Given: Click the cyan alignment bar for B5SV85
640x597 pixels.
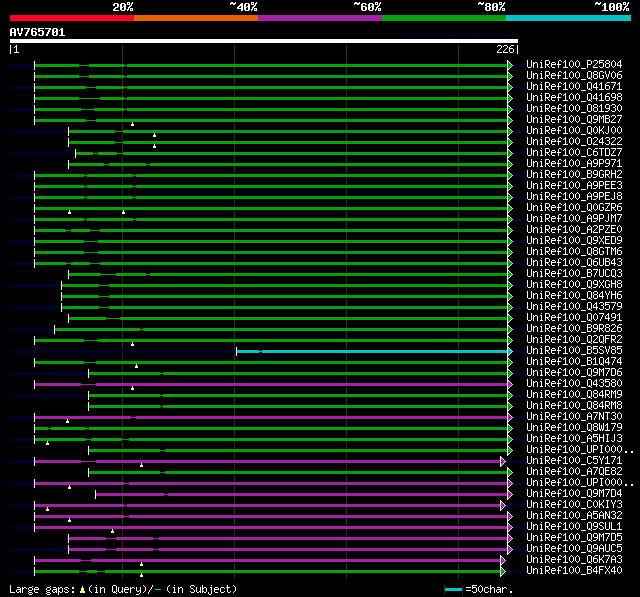Looking at the screenshot, I should tap(372, 351).
